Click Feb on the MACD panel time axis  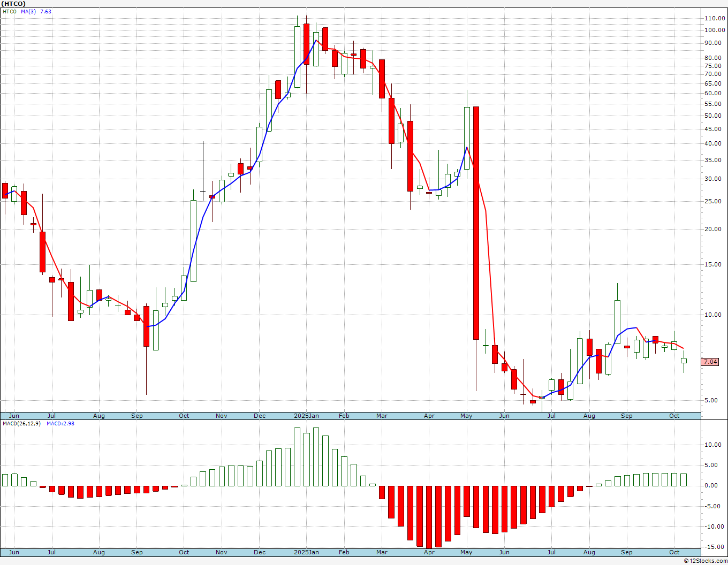point(344,552)
